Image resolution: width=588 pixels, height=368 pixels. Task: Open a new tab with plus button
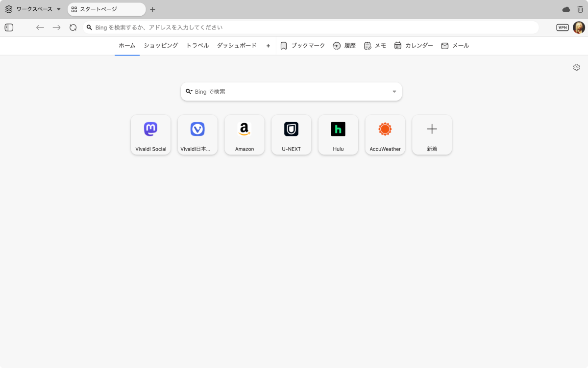(152, 9)
